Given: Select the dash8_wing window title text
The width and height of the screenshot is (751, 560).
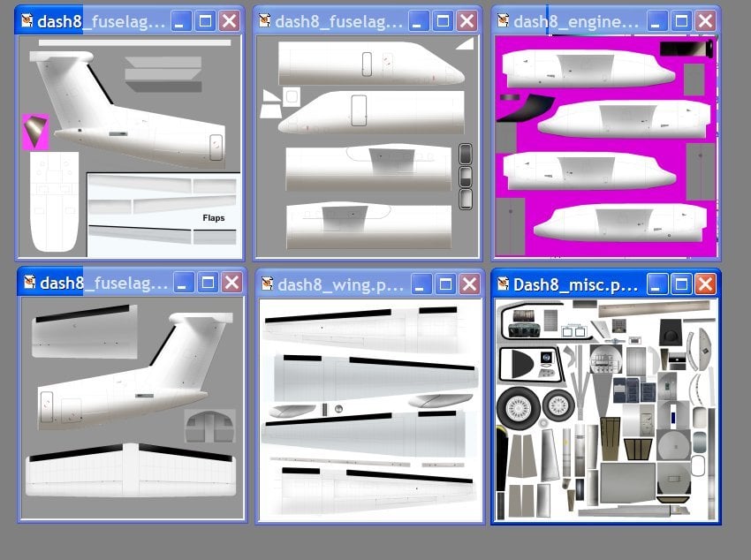Looking at the screenshot, I should (x=340, y=284).
